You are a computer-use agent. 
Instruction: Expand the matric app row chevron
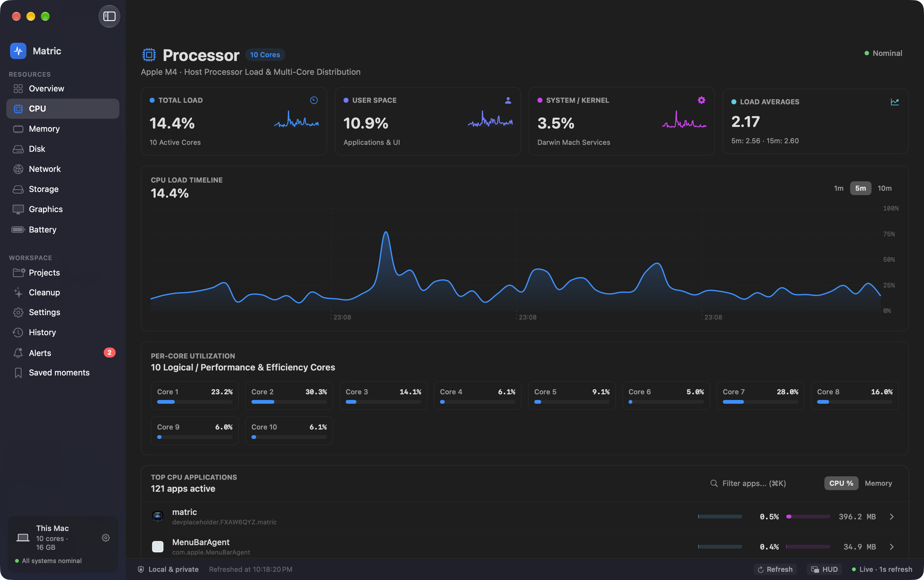coord(892,517)
